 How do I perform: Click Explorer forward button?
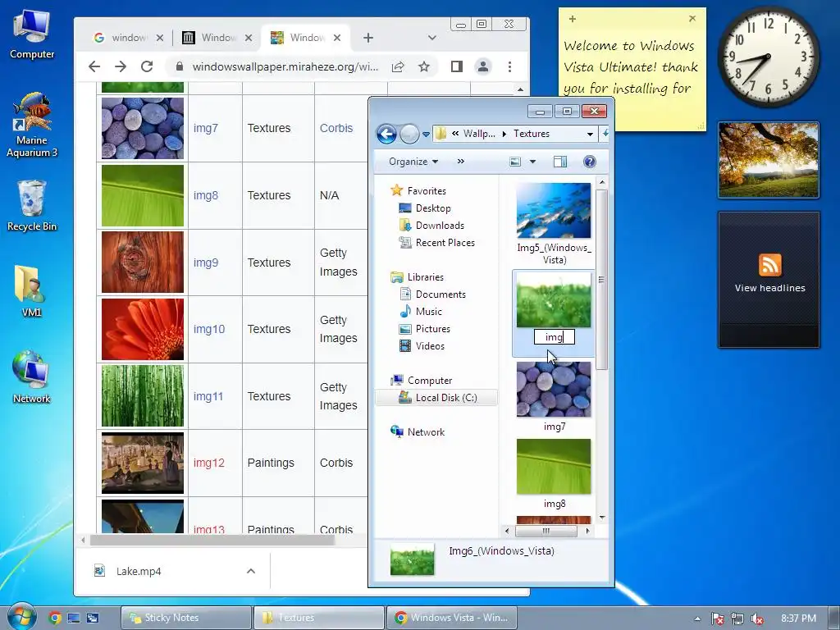pyautogui.click(x=409, y=134)
